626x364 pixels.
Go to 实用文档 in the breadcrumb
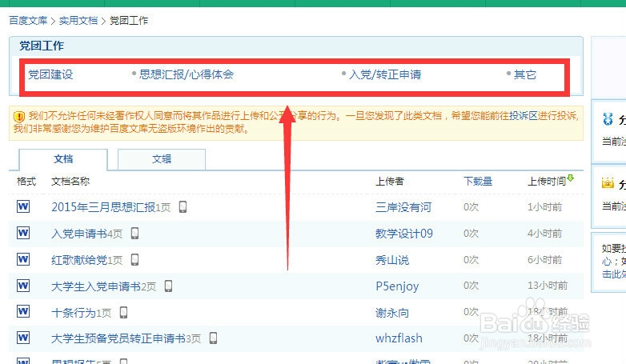(x=78, y=20)
